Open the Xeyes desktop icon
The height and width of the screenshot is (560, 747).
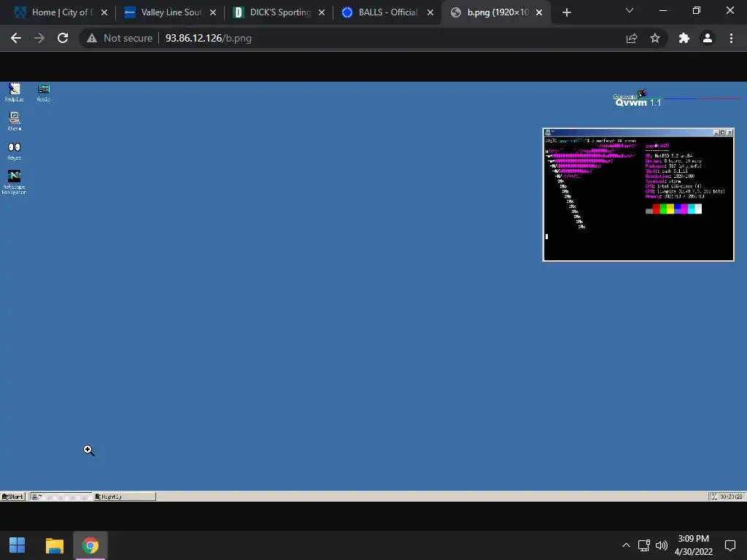[x=15, y=150]
